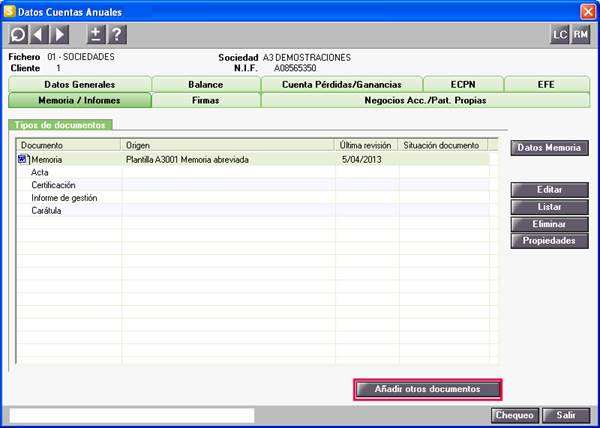Screen dimensions: 600x428
Task: Select the Tipos de documentos subtab
Action: pyautogui.click(x=60, y=125)
